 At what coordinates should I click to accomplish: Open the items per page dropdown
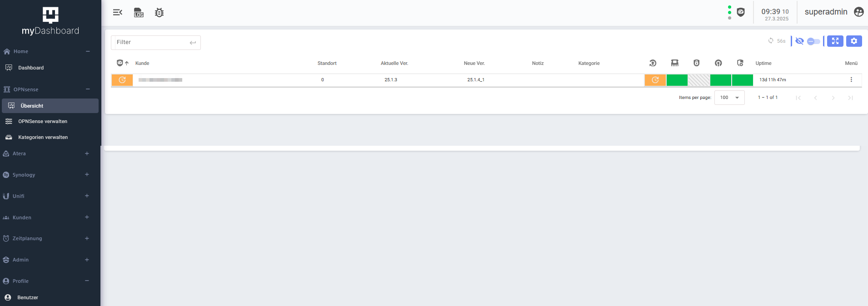click(x=729, y=98)
